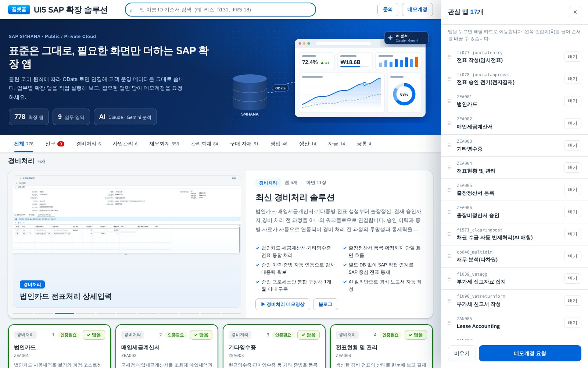Click the 플랫폼 logo badge

pyautogui.click(x=19, y=10)
